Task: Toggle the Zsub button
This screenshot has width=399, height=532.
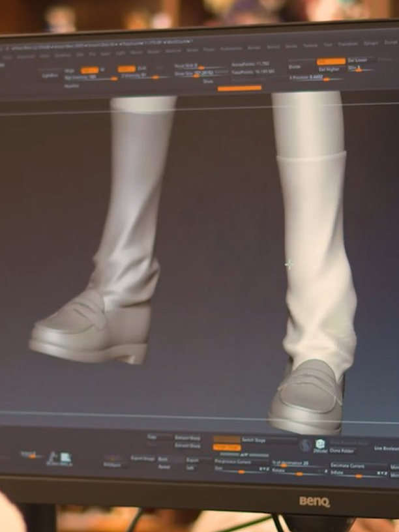Action: (142, 68)
